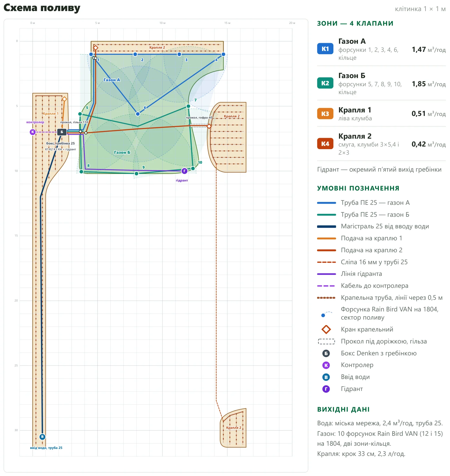Click the legend text "Сліпа 16 мм у трубі 25"
The image size is (450, 476).
374,262
